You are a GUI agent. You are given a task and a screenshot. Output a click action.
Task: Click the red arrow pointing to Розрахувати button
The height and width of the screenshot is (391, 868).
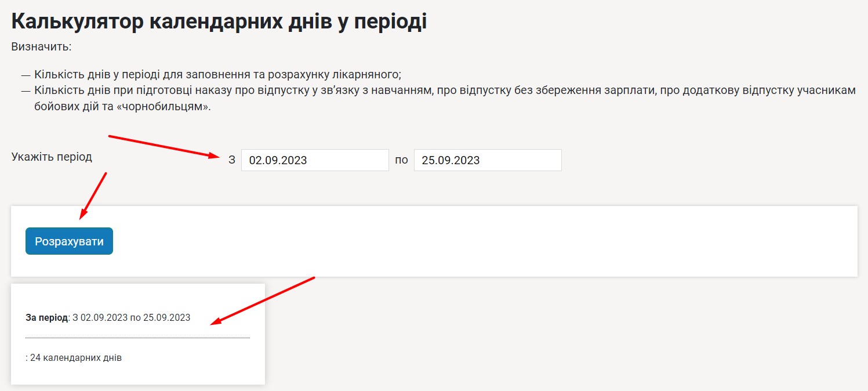[x=93, y=195]
